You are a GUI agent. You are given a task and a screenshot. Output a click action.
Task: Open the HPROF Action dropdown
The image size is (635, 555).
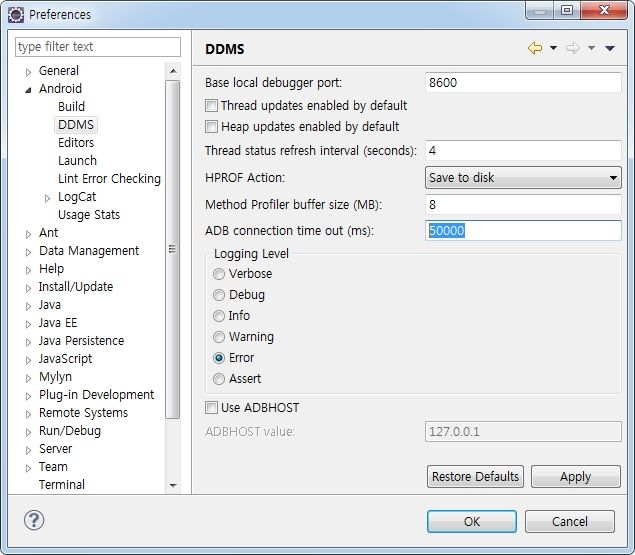tap(523, 177)
